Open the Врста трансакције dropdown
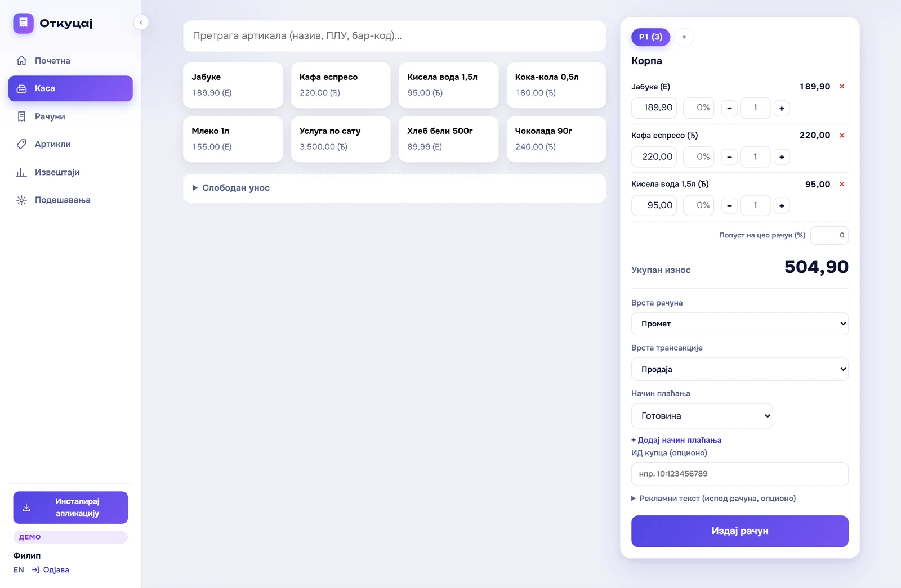901x588 pixels. [x=739, y=369]
